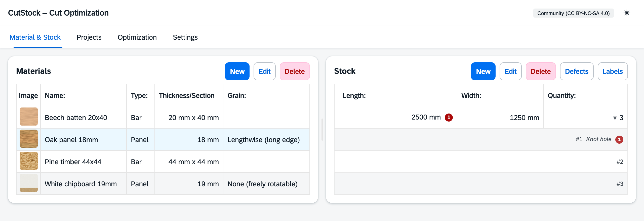Open the Pine timber wood thumbnail

tap(29, 161)
